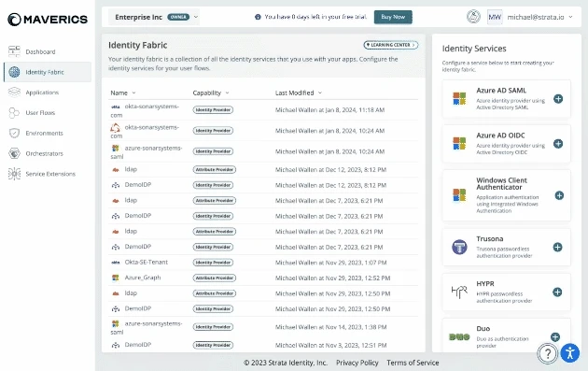Open the Okta-SE-Tenant row
This screenshot has width=588, height=371.
pos(263,263)
